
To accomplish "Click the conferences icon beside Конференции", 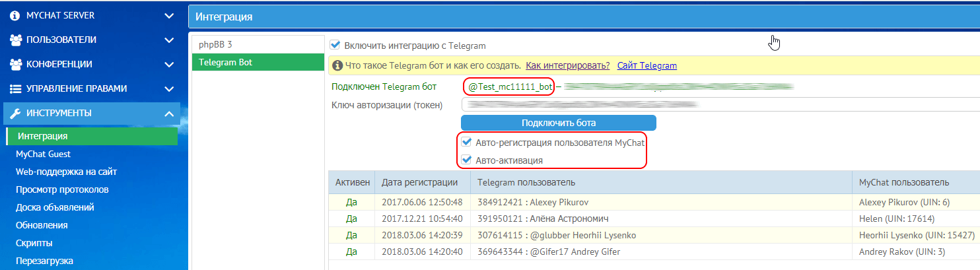I will pos(16,64).
